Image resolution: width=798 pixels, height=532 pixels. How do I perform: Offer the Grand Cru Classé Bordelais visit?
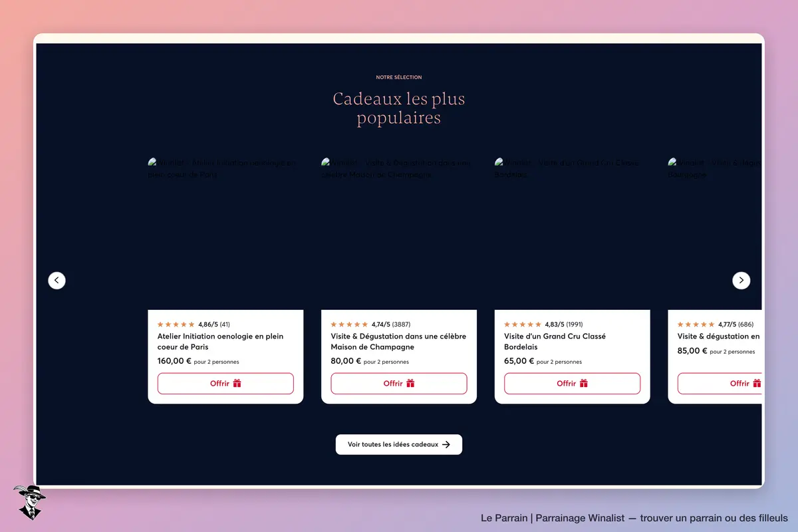pos(573,384)
